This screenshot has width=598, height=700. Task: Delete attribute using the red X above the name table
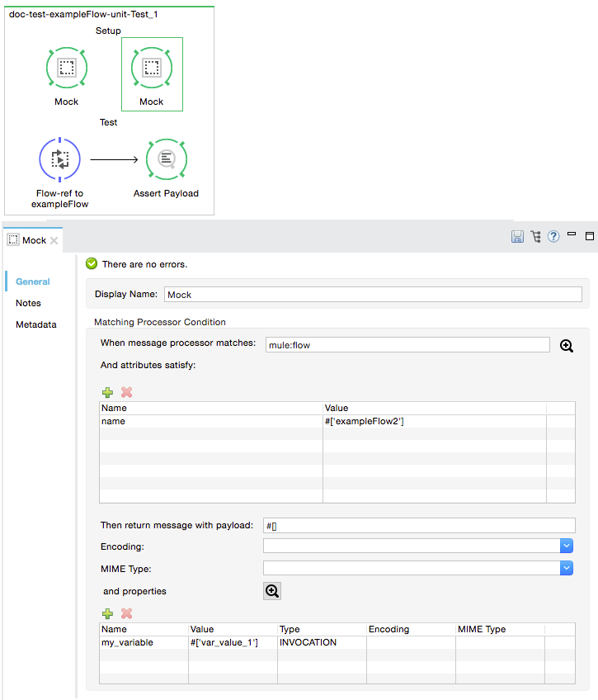coord(126,393)
